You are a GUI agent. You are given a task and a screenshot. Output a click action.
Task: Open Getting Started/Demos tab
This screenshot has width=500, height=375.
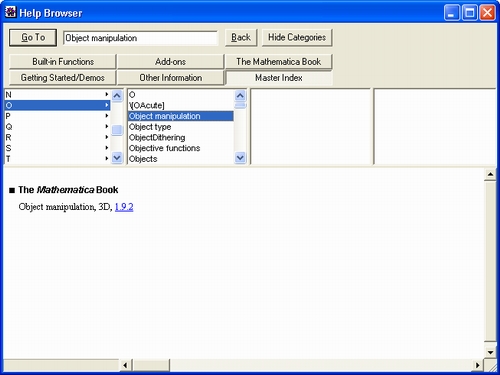pyautogui.click(x=63, y=78)
